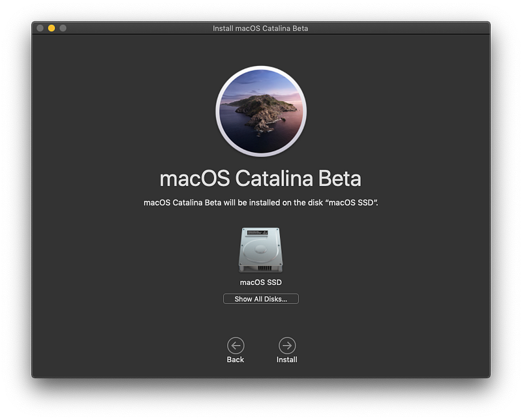Click the "Back" text label
Screen dimensions: 522x420
click(x=236, y=360)
